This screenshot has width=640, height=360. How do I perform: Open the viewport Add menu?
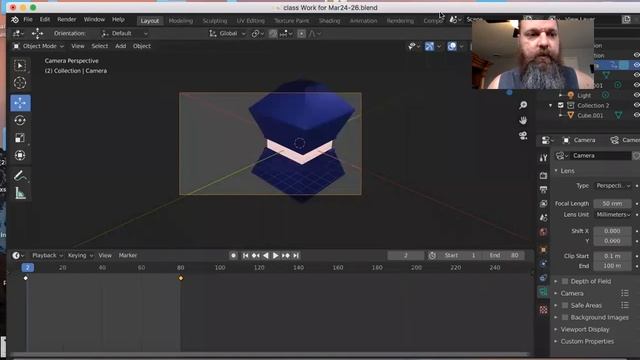[x=120, y=46]
